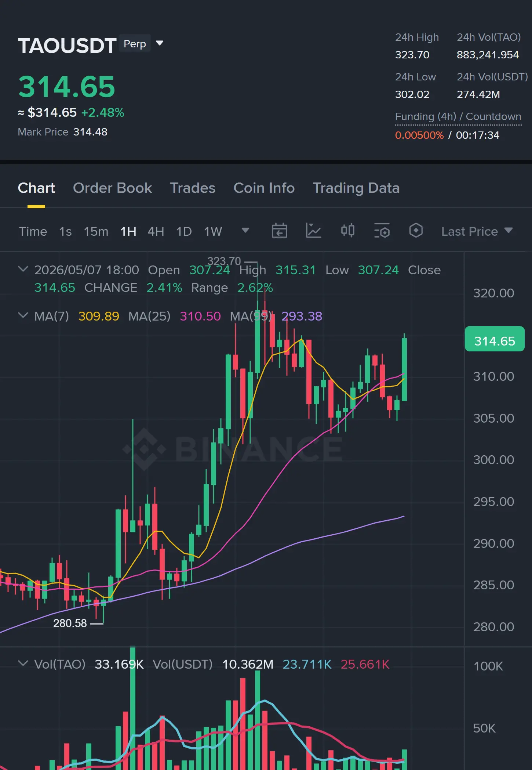The height and width of the screenshot is (770, 532).
Task: Click the 24h Vol(TAO) value 883,241.954
Action: (x=488, y=55)
